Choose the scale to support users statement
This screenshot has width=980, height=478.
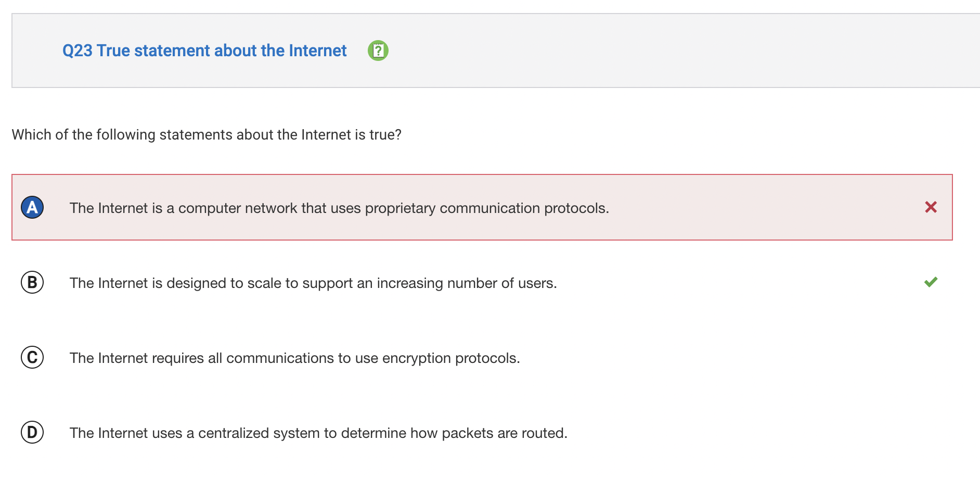pyautogui.click(x=313, y=283)
